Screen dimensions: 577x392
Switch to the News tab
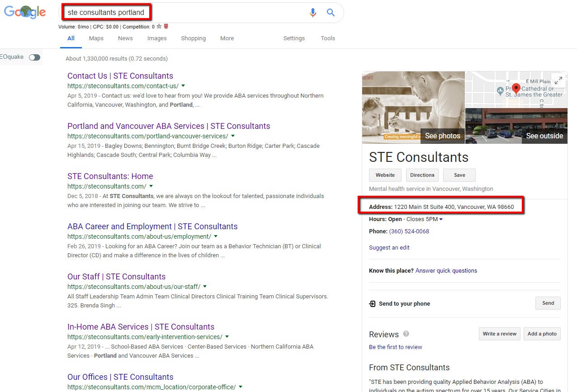point(125,38)
